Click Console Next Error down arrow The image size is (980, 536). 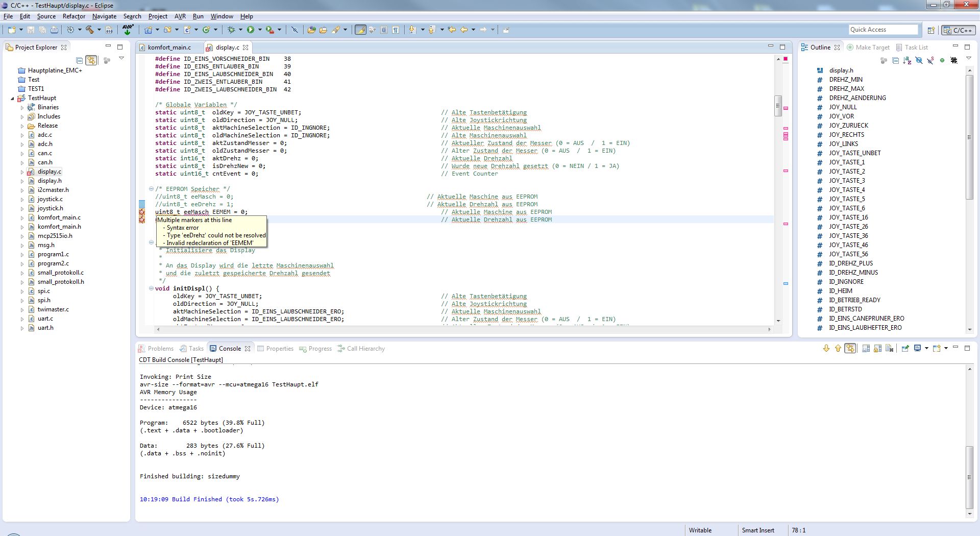pos(826,349)
